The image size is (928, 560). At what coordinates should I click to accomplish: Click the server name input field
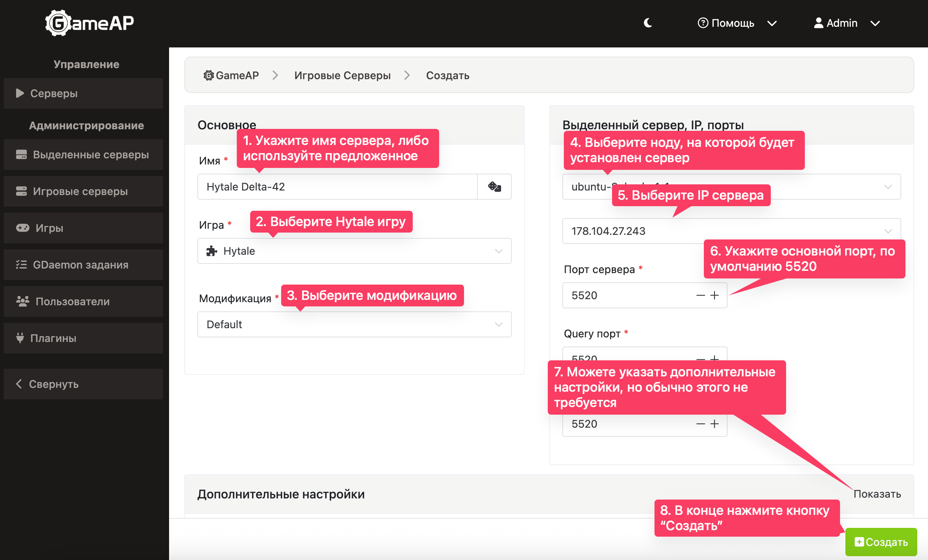337,187
